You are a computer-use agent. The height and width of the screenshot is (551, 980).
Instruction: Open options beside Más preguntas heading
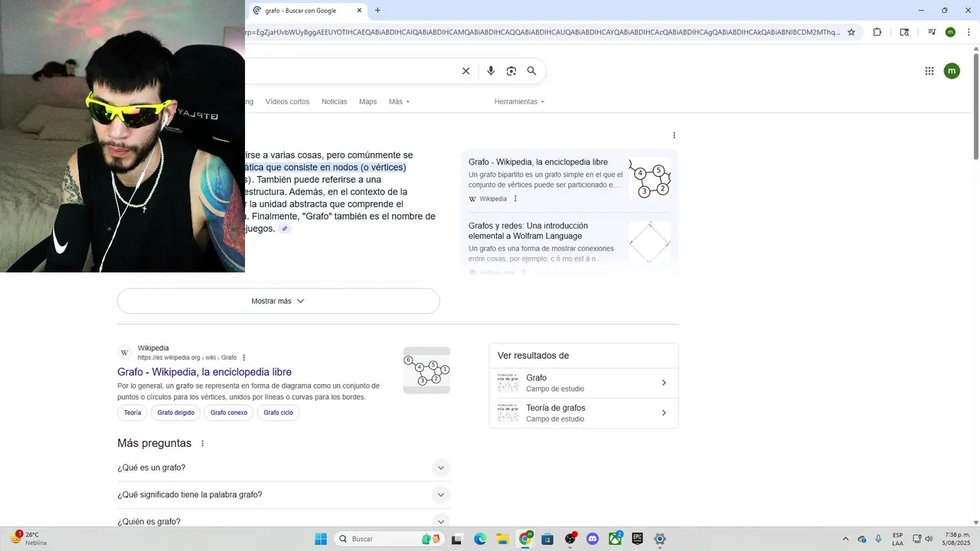tap(203, 443)
